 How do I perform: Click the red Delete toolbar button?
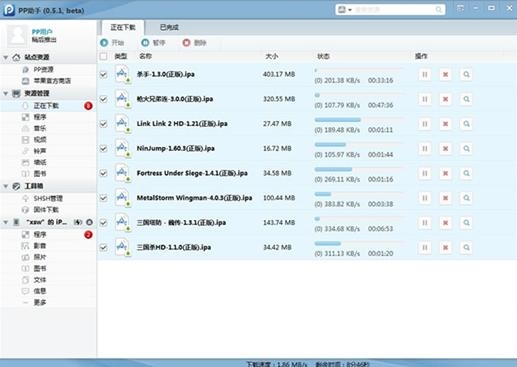point(194,43)
